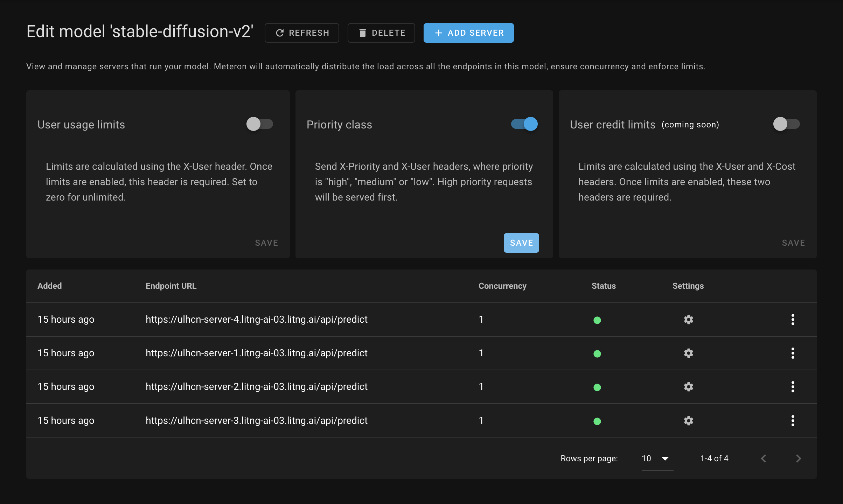The image size is (843, 504).
Task: Open three-dot menu for server-2 row
Action: [793, 387]
